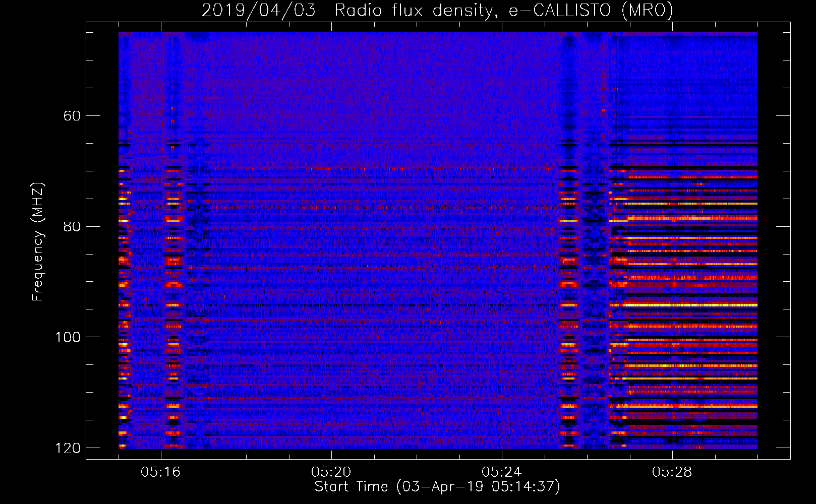This screenshot has width=816, height=504.
Task: Click the plot title '2019/04/03 Radio flux density, e-CALLISTO (MRO)'
Action: [437, 10]
